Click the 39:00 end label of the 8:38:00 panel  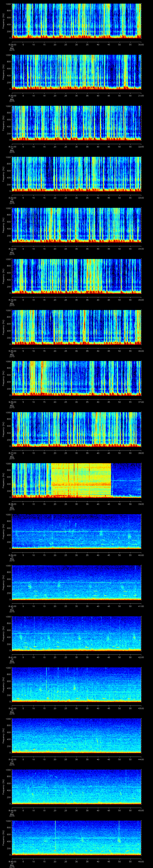pos(141,504)
